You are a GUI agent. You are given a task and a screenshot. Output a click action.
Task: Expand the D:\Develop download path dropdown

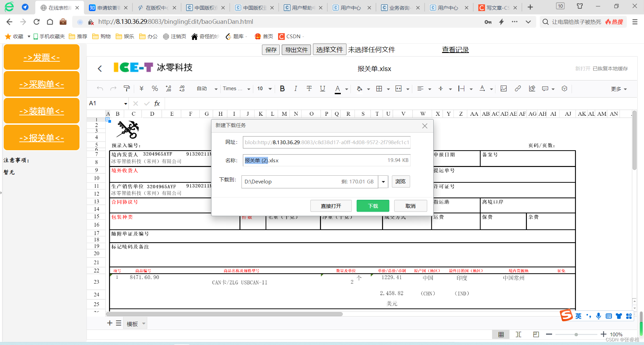tap(383, 182)
